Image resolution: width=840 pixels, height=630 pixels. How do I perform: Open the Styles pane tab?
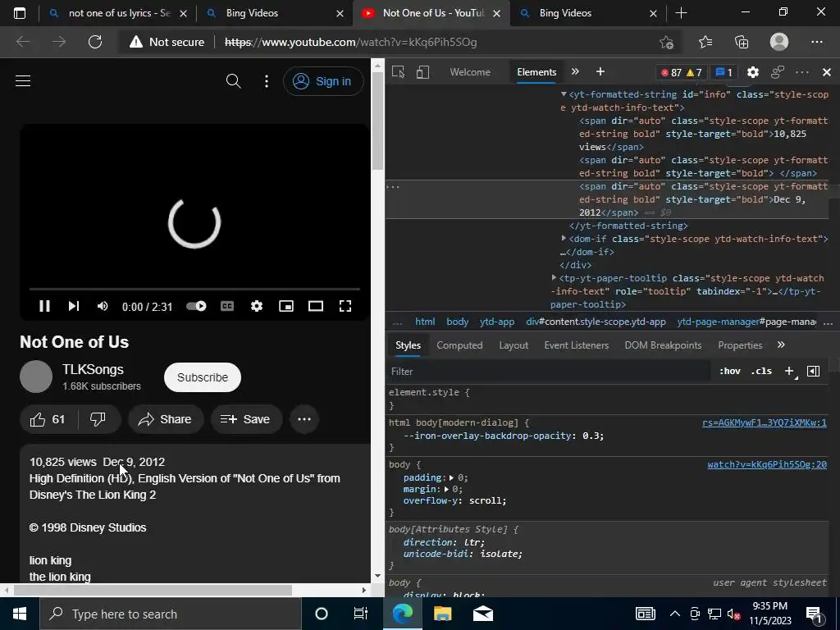coord(408,345)
